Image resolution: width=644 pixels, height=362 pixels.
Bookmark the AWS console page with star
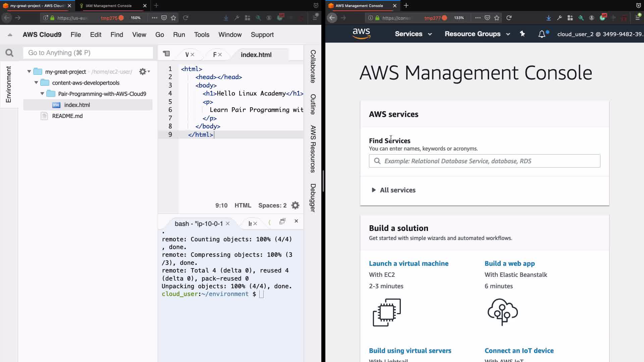497,18
